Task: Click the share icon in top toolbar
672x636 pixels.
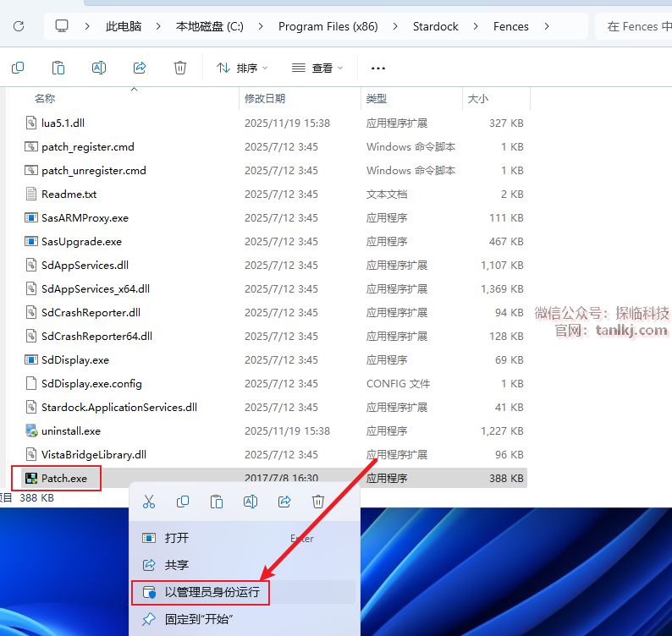Action: [x=140, y=68]
